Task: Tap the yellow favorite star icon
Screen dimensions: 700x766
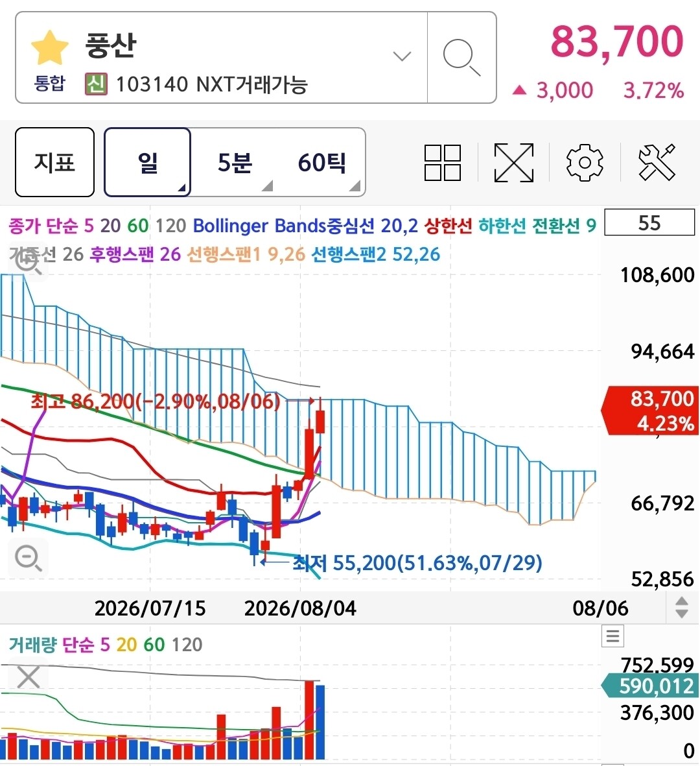Action: [x=49, y=47]
